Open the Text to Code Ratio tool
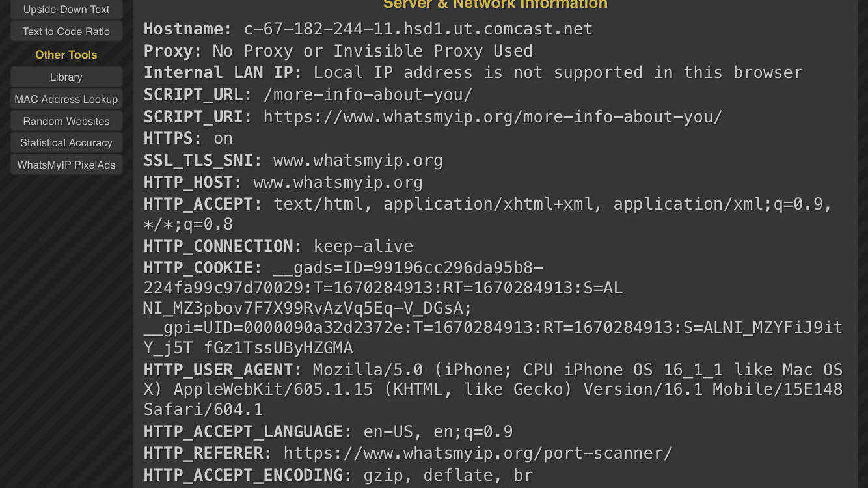The image size is (868, 488). coord(66,31)
